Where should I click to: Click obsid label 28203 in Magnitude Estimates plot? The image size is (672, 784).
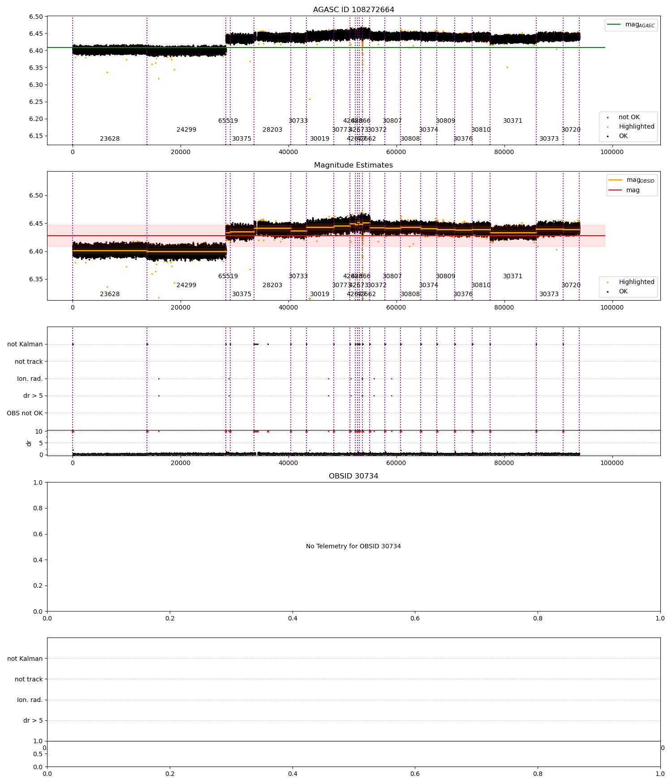pyautogui.click(x=272, y=285)
